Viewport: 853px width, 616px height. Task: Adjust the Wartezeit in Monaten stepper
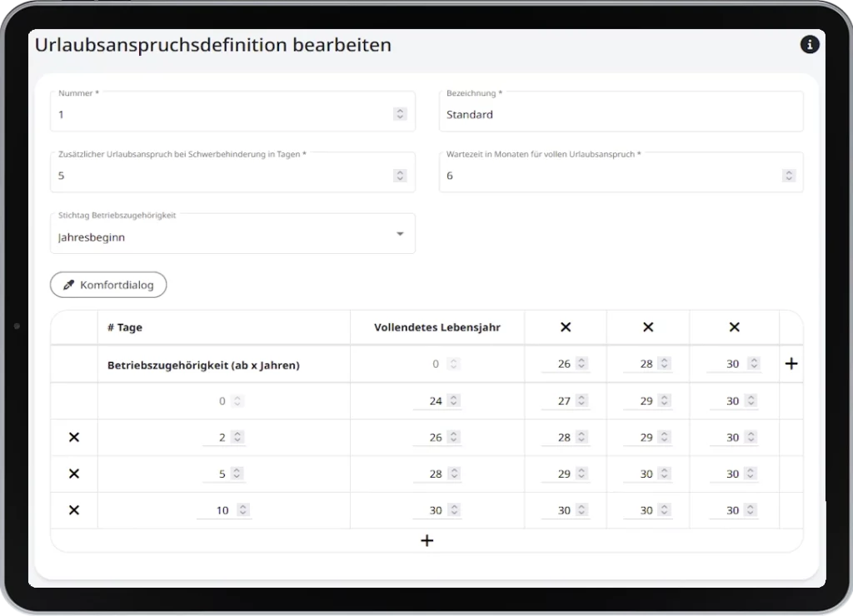[788, 176]
